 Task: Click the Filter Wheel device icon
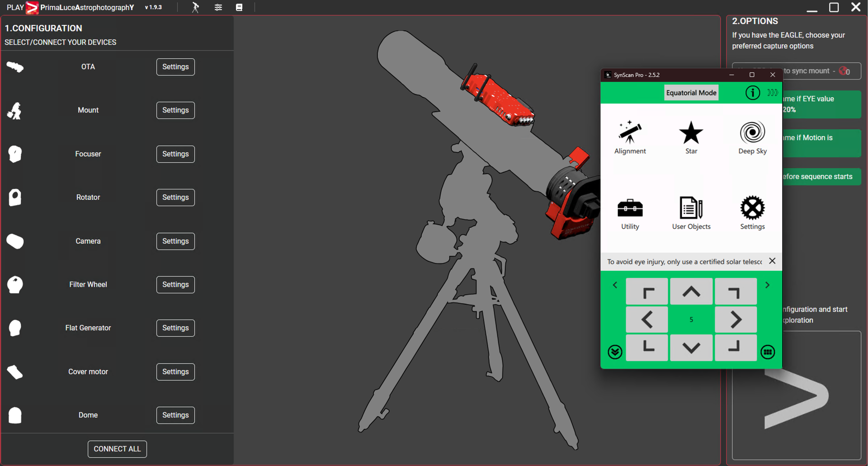pos(15,285)
